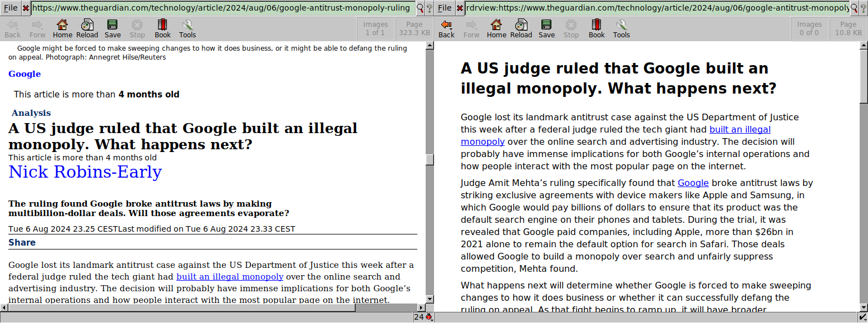Image resolution: width=868 pixels, height=323 pixels.
Task: Open Book (bookmarks) in the right pane
Action: click(596, 29)
